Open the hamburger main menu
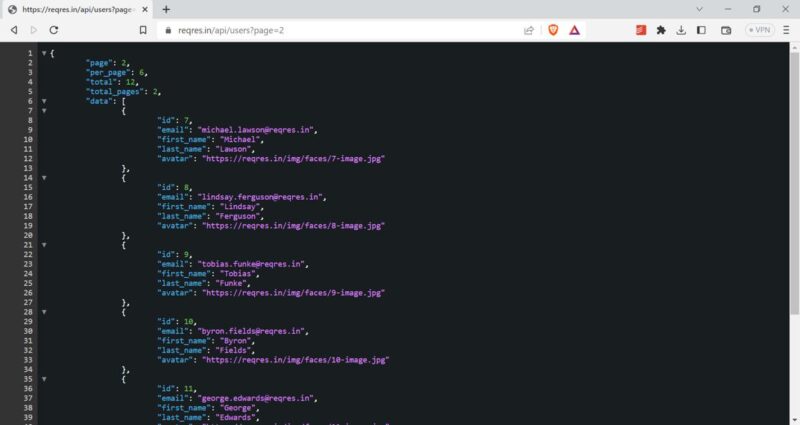 pyautogui.click(x=786, y=30)
